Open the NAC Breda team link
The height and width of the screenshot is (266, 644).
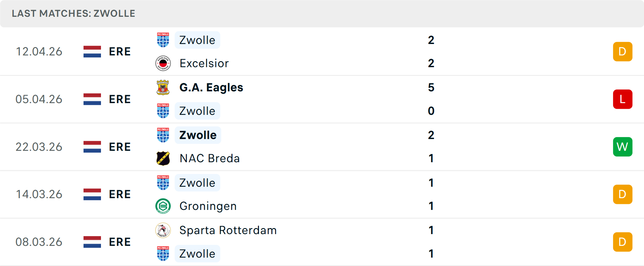[210, 159]
